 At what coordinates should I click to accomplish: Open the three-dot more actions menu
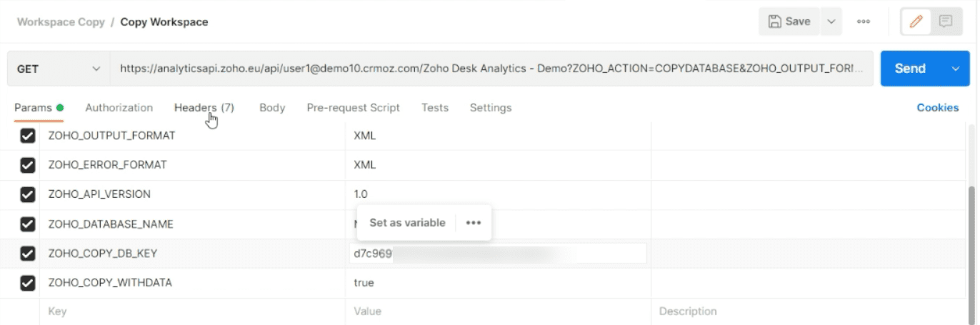click(864, 22)
